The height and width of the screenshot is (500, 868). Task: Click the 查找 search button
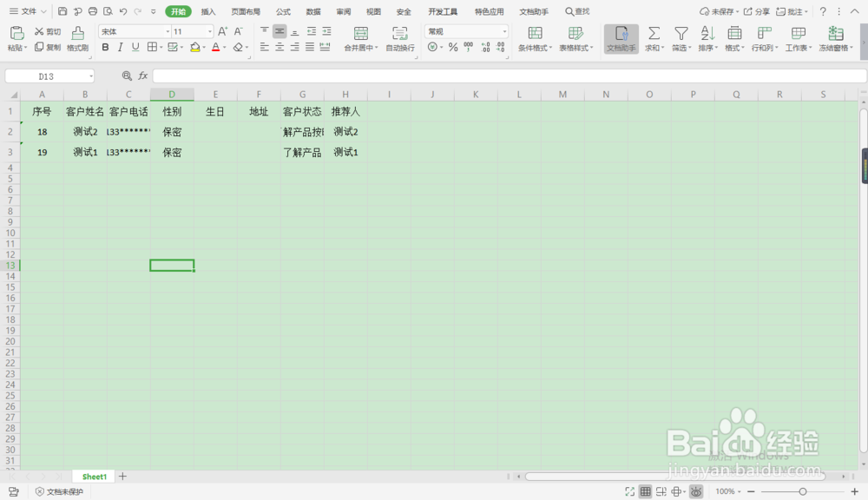tap(577, 11)
